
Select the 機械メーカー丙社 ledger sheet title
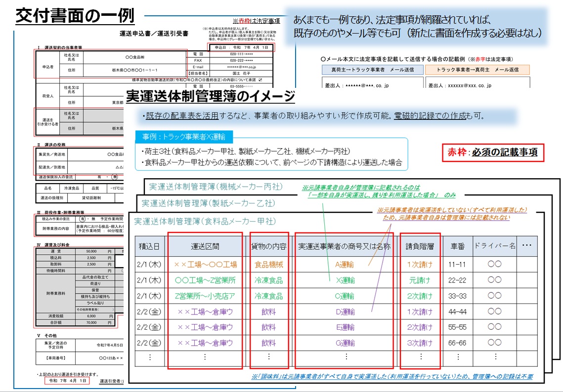(x=216, y=187)
